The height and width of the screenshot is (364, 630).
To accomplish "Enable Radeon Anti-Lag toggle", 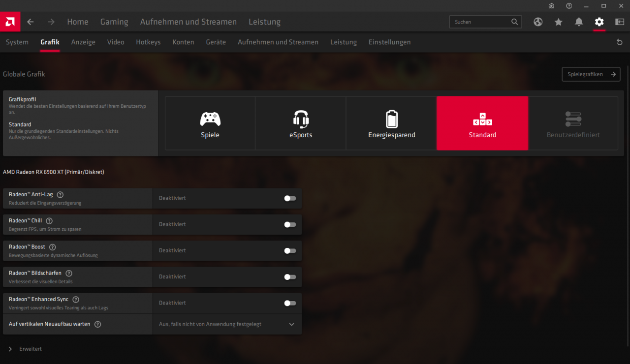I will pyautogui.click(x=290, y=198).
